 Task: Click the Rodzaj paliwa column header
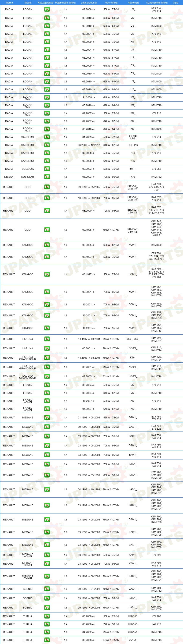[45, 3]
